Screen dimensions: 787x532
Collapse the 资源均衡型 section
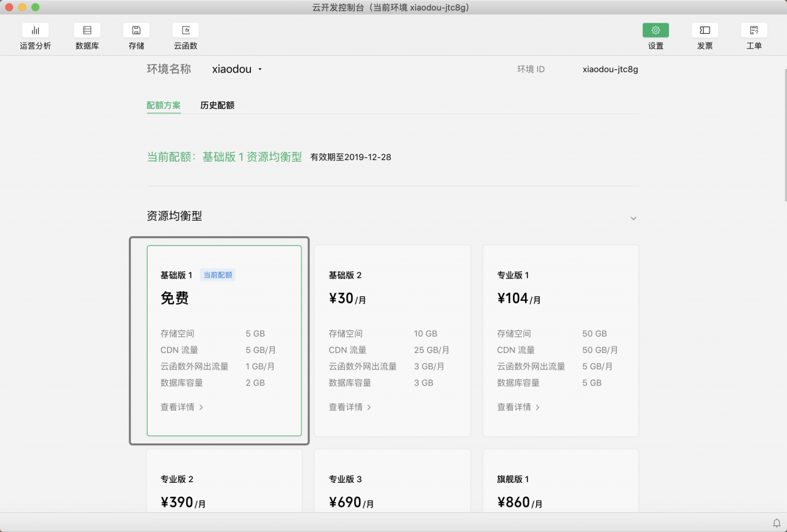point(633,218)
